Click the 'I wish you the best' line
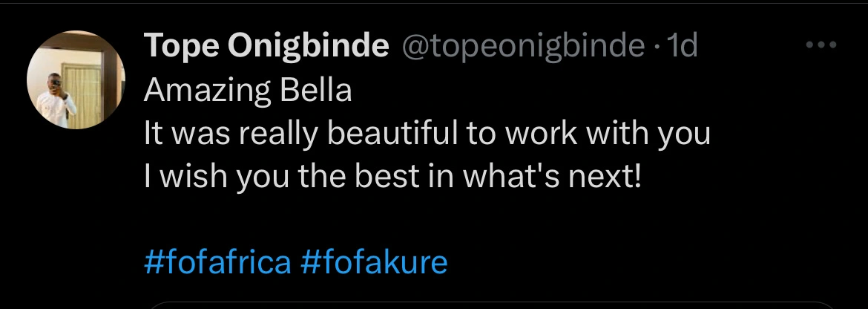Image resolution: width=868 pixels, height=309 pixels. pyautogui.click(x=391, y=177)
